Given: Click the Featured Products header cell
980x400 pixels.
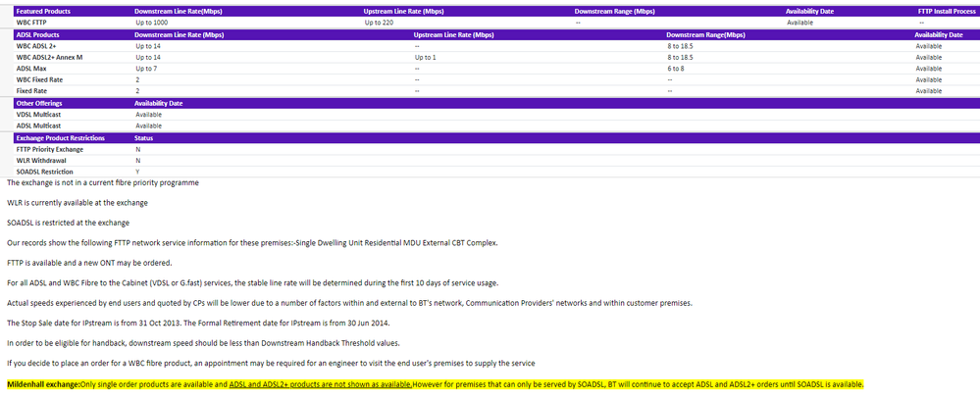Looking at the screenshot, I should tap(44, 11).
